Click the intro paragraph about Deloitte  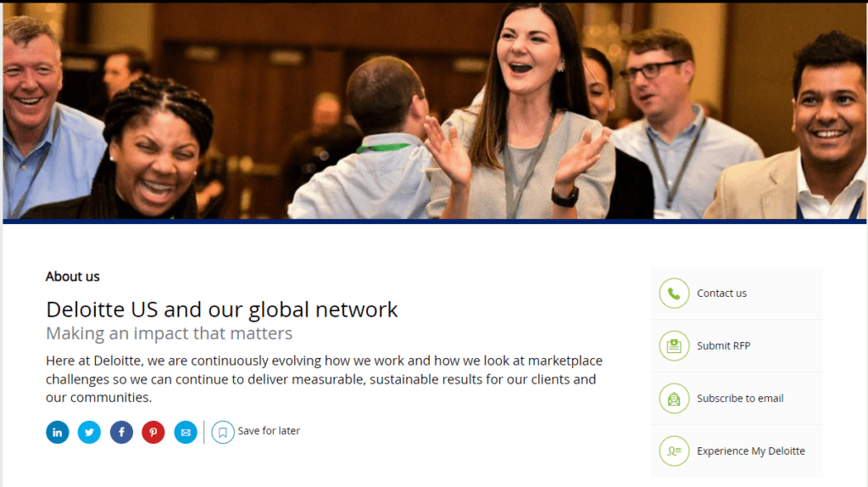(325, 379)
